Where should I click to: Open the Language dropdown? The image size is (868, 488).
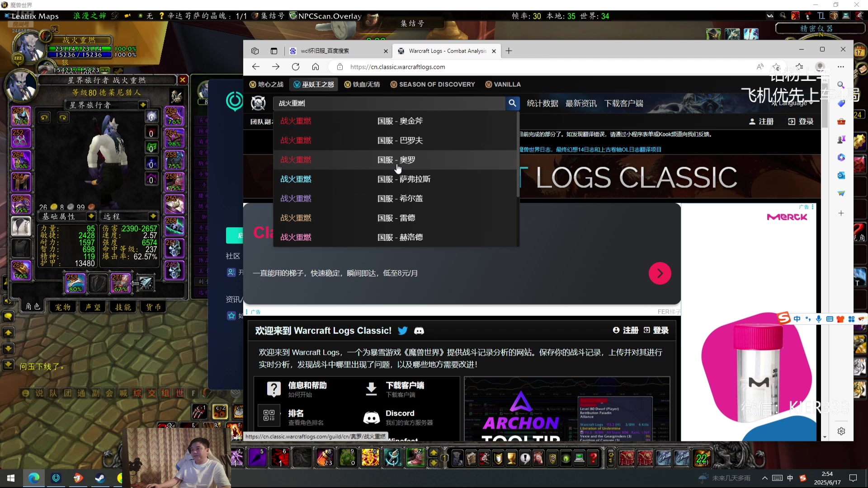tap(793, 103)
